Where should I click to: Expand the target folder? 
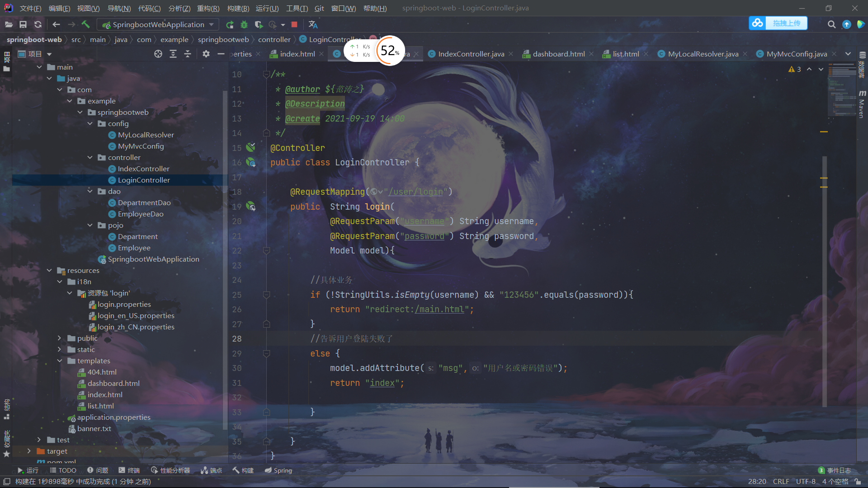pos(29,451)
